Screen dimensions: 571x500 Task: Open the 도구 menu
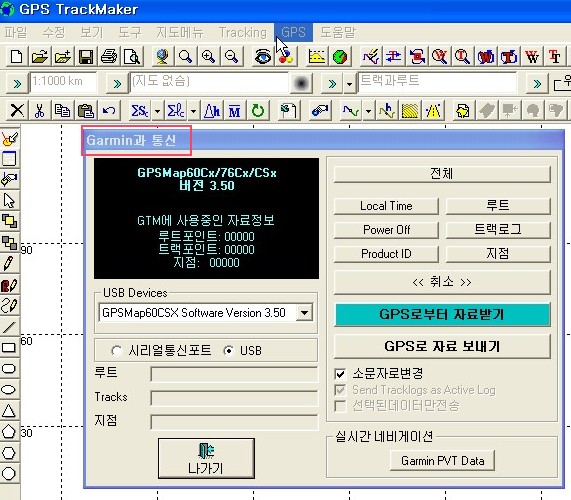click(x=130, y=32)
